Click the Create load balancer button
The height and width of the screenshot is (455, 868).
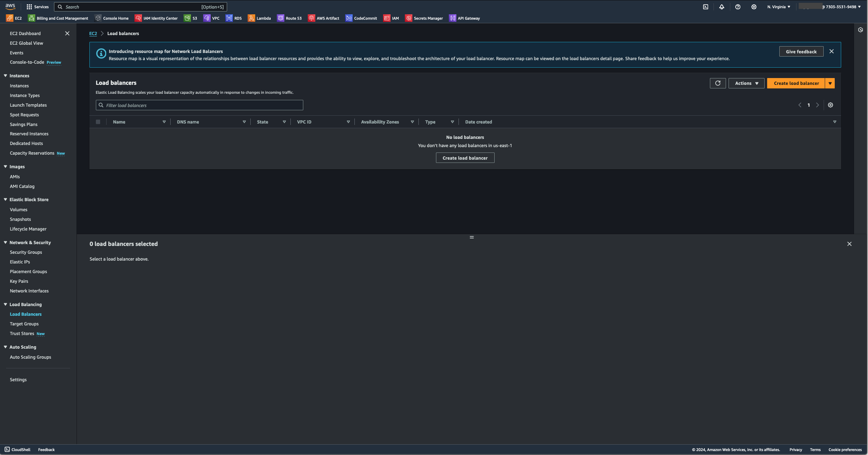[796, 83]
